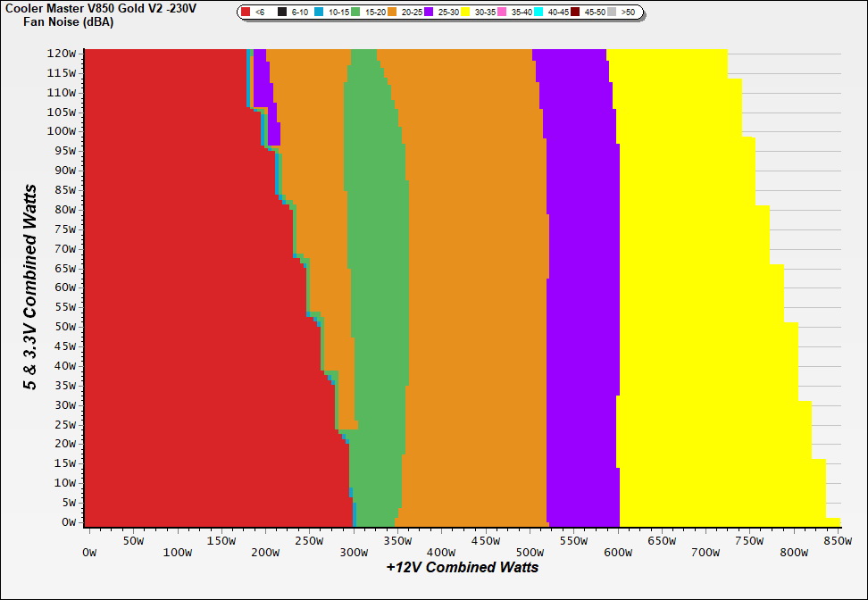Select the purple 25-30 legend swatch
This screenshot has width=868, height=600.
point(429,12)
